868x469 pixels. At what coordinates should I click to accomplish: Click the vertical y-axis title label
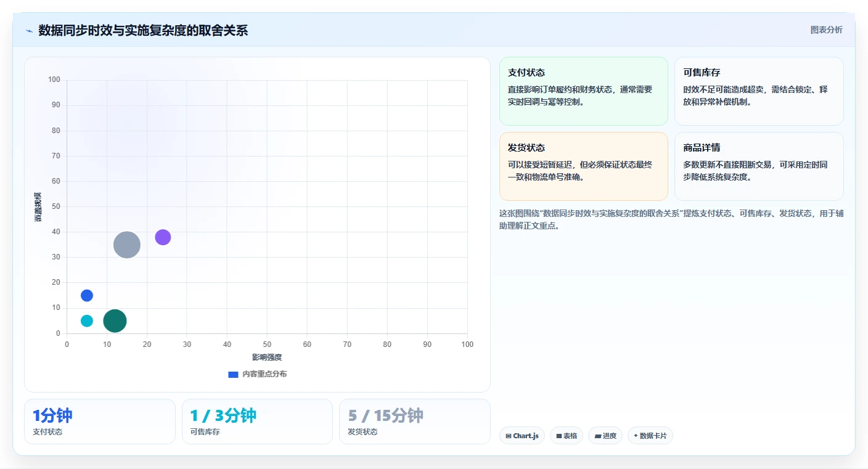coord(38,207)
